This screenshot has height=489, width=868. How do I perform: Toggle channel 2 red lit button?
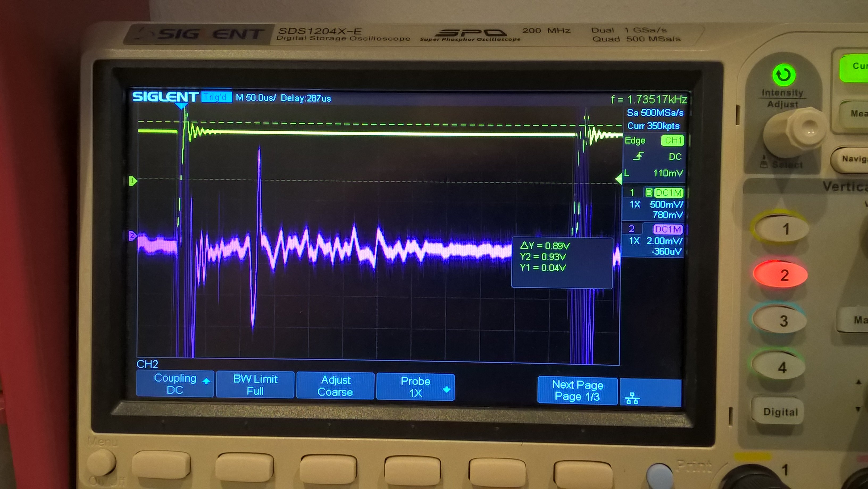[x=781, y=275]
